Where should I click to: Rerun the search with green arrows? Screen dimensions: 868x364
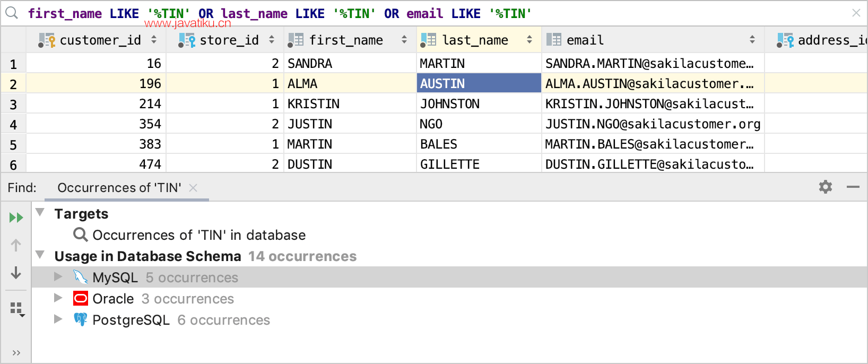tap(16, 218)
